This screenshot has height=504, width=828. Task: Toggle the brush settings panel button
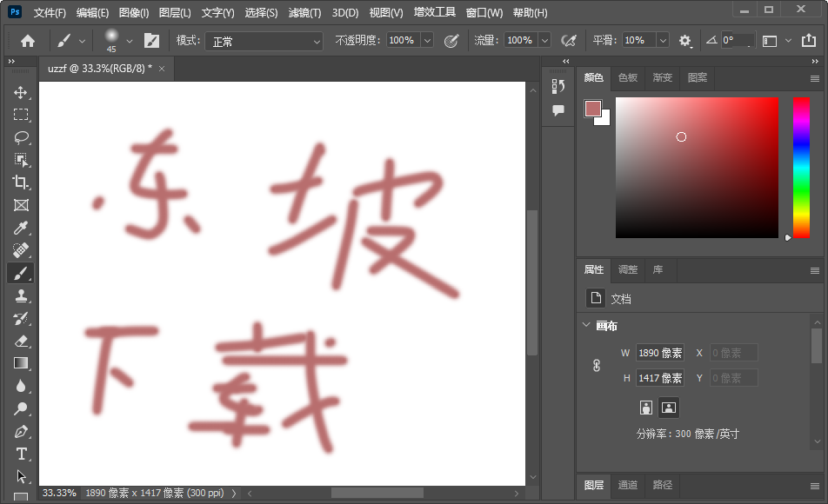151,41
